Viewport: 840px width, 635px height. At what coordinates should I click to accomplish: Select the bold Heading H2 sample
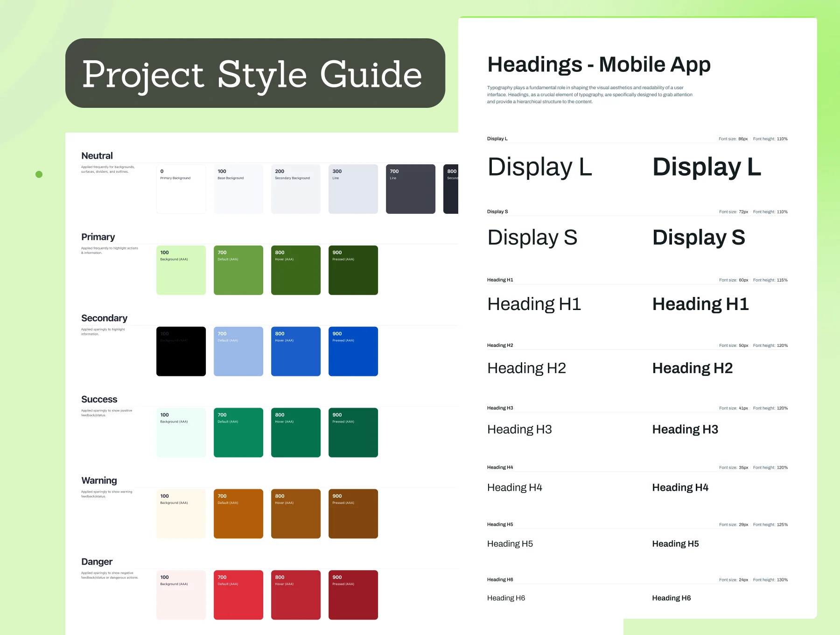(693, 368)
